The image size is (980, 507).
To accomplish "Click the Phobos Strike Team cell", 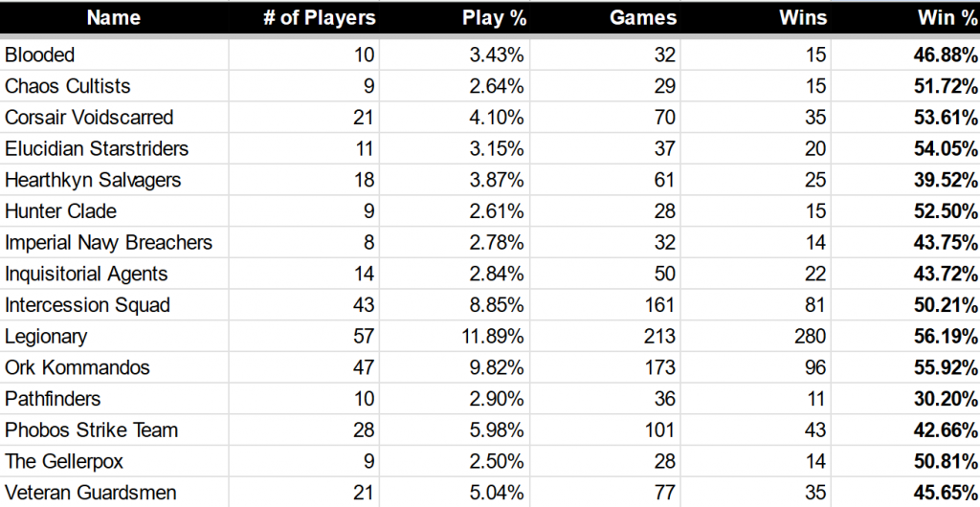I will pos(92,430).
